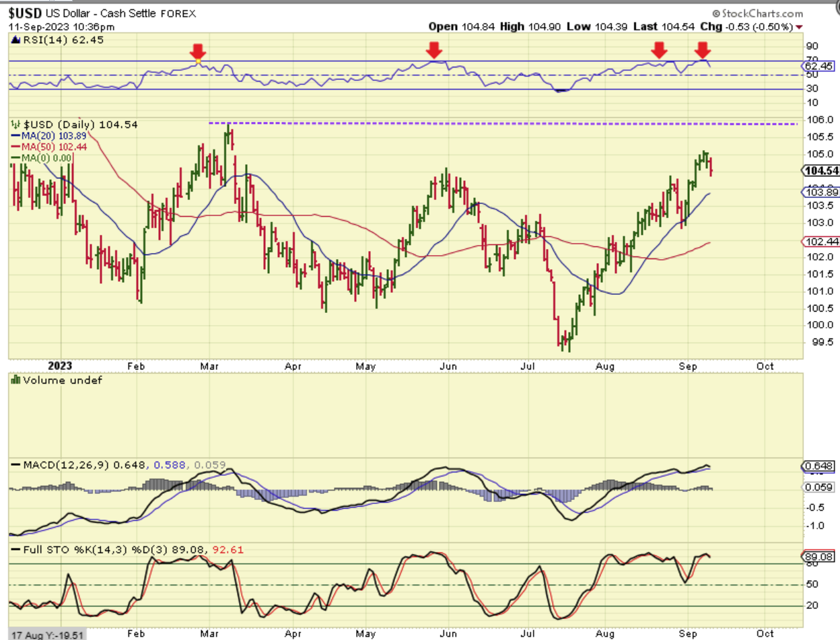Click the MACD(12,26,9) indicator label

(x=61, y=465)
